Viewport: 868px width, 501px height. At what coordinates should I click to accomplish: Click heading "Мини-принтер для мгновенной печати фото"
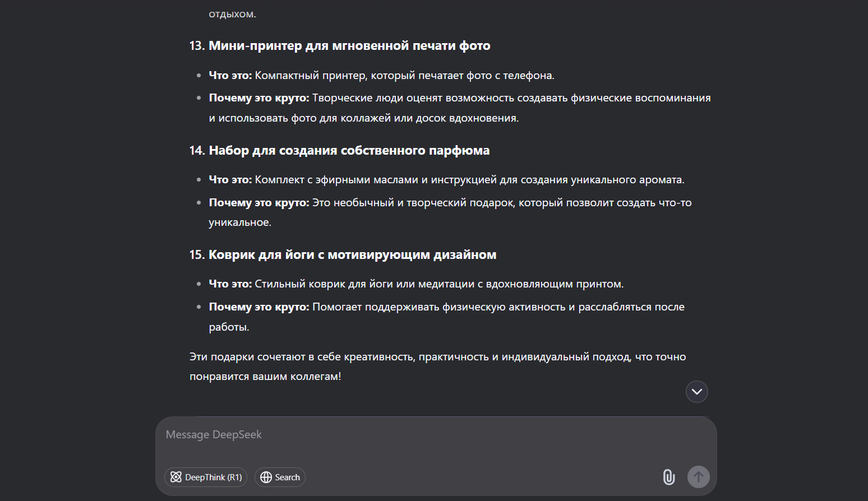tap(349, 46)
